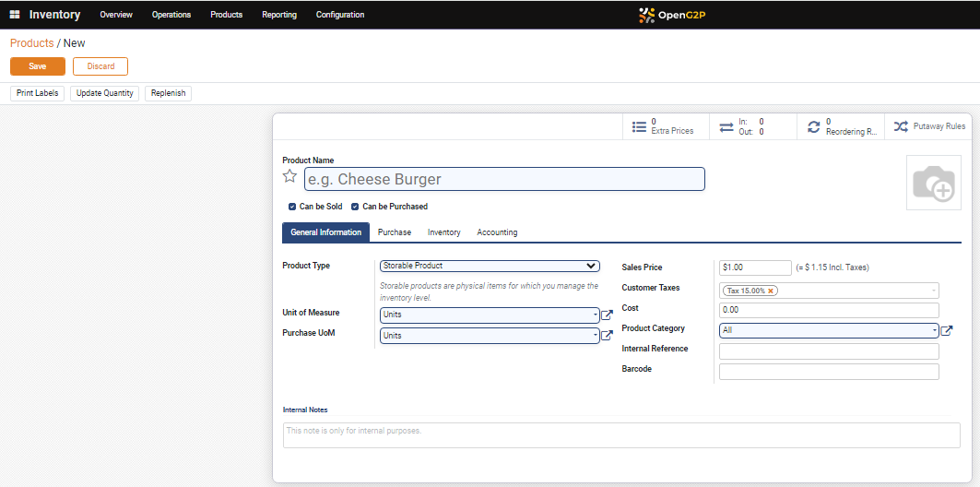Expand the Product Type dropdown
980x487 pixels.
tap(490, 266)
